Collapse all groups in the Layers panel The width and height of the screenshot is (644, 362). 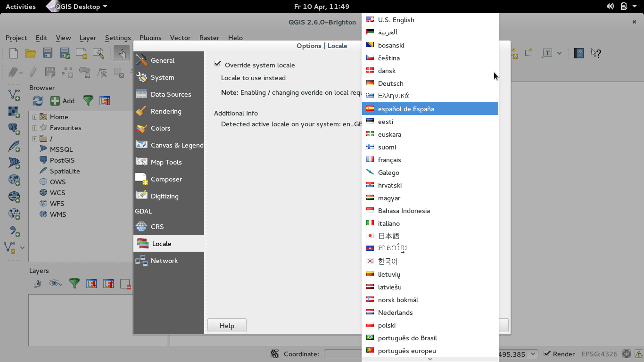coord(108,283)
